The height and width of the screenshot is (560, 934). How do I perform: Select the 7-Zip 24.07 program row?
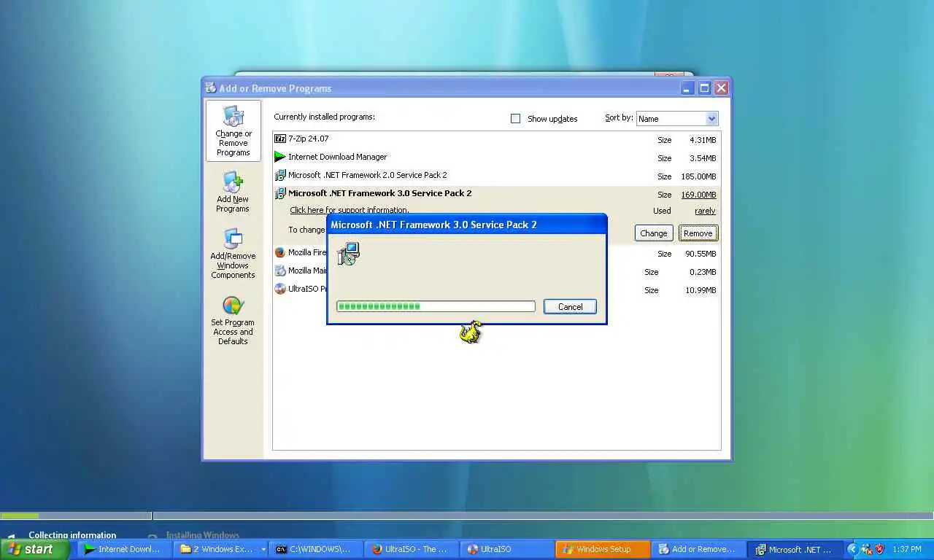tap(496, 139)
